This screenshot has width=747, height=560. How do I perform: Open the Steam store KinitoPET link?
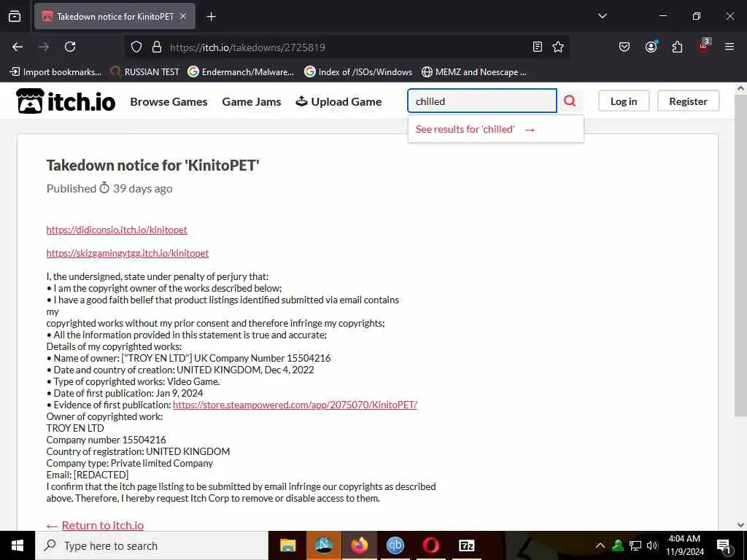tap(295, 405)
